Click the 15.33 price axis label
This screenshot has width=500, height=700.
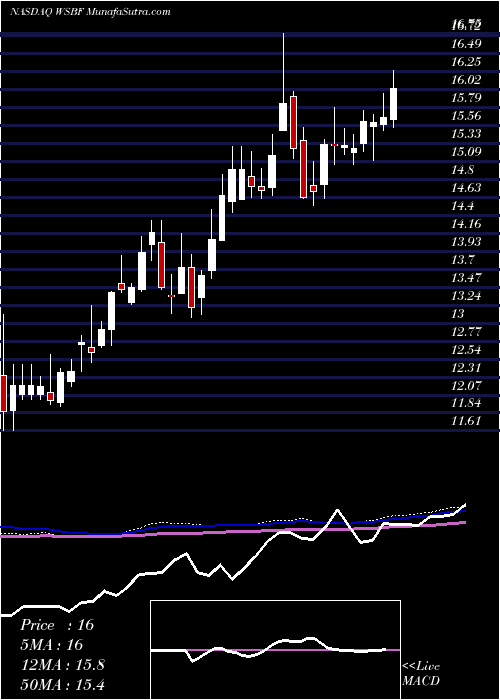[467, 134]
